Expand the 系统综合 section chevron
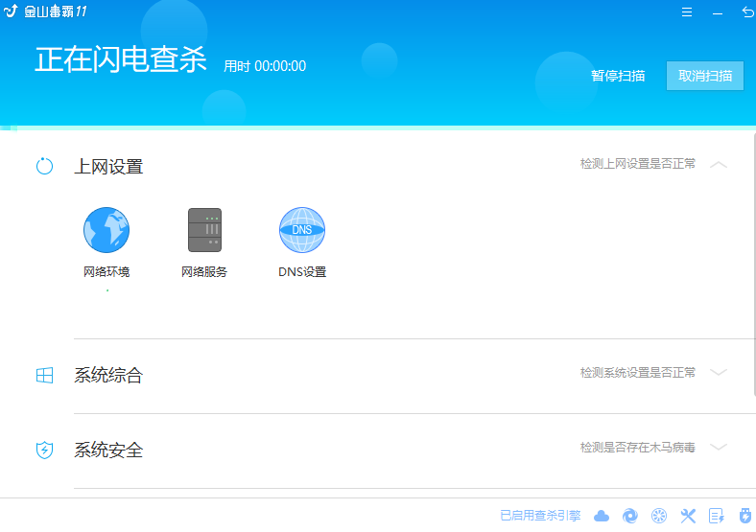Screen dimensions: 756x532 [719, 373]
